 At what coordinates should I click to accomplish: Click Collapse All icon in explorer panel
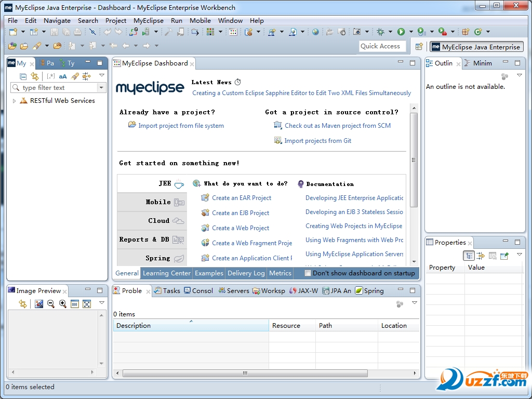click(x=23, y=76)
